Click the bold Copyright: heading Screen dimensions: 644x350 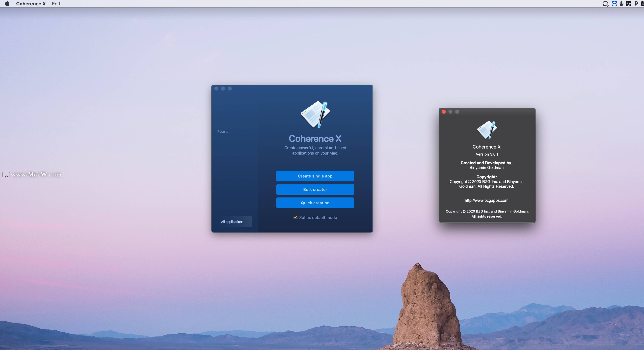coord(487,177)
